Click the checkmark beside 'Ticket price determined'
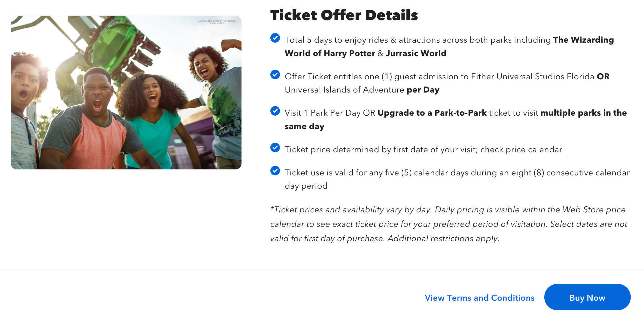Viewport: 644px width, 319px height. [275, 147]
